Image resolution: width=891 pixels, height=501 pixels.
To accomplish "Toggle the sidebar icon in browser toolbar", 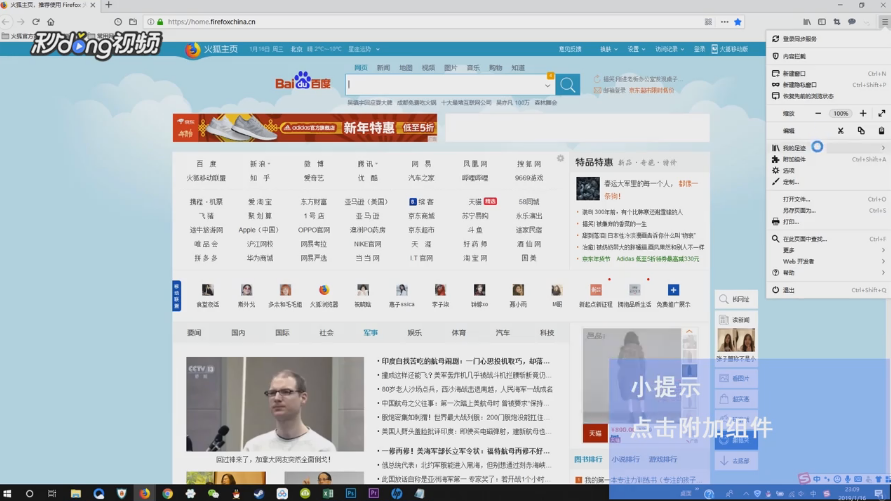I will click(822, 22).
